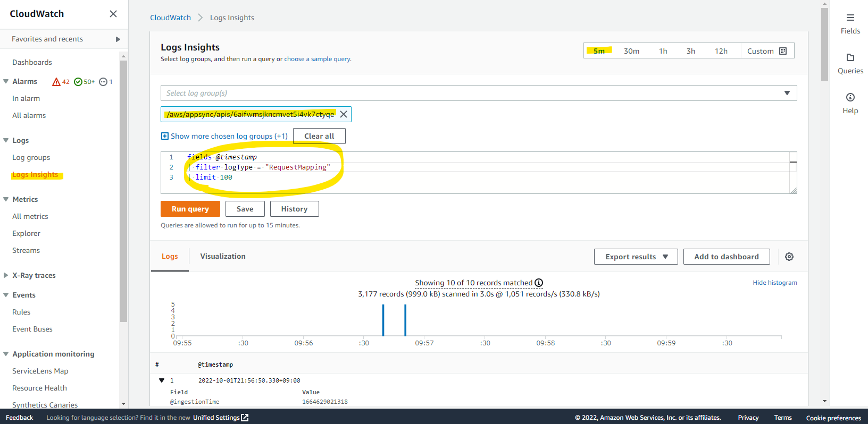Open All alarms in the sidebar
The height and width of the screenshot is (424, 868).
29,115
